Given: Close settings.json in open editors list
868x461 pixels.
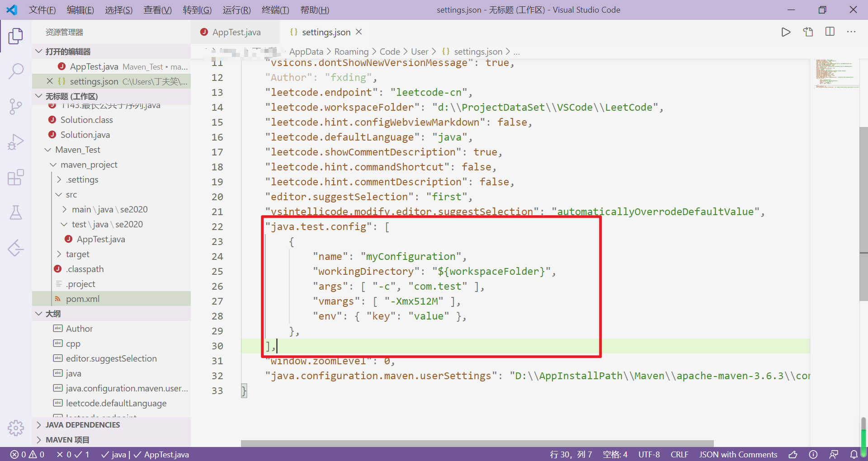Looking at the screenshot, I should [x=50, y=81].
